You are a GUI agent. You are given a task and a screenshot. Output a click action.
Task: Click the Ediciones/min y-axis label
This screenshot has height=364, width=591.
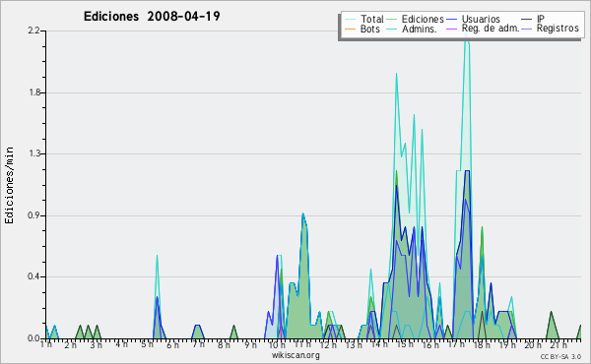pyautogui.click(x=9, y=185)
